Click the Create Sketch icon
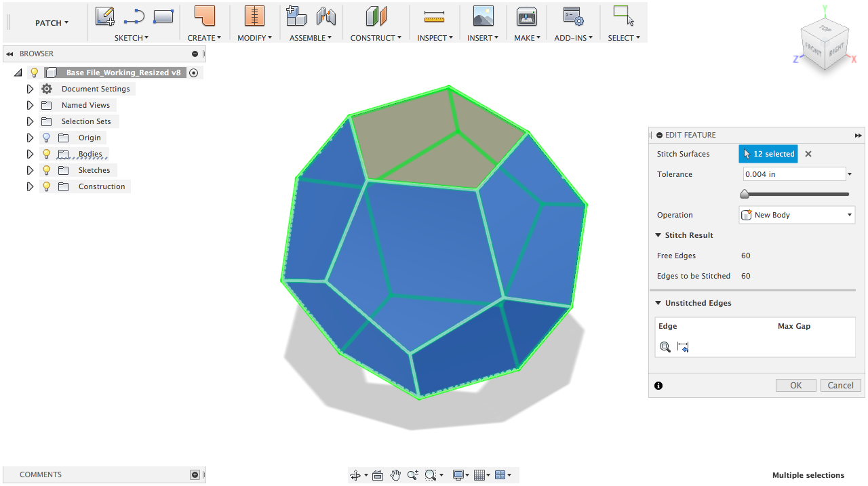Screen dimensions: 868x486 click(105, 16)
